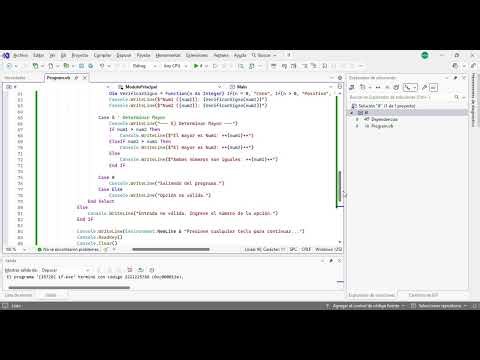Click the output panel horizontal scrollbar
480x360 pixels.
(x=69, y=288)
